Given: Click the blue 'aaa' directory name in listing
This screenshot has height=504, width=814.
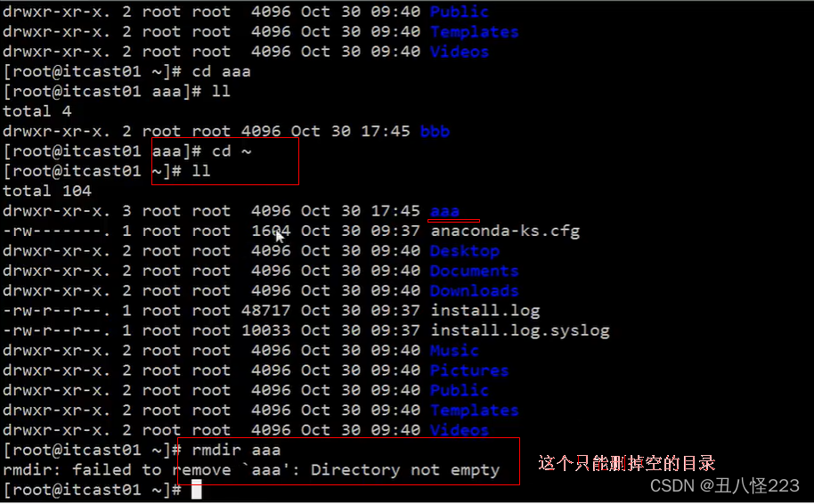Looking at the screenshot, I should click(445, 211).
